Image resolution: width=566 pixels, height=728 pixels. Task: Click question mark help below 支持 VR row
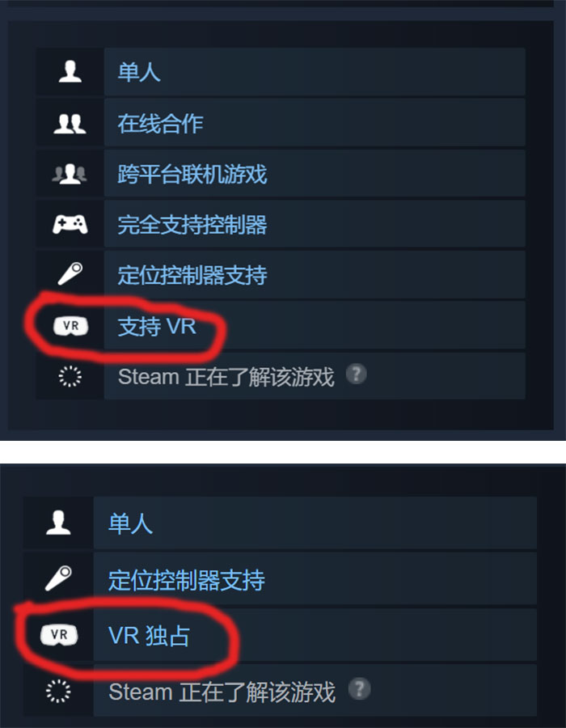pos(357,374)
